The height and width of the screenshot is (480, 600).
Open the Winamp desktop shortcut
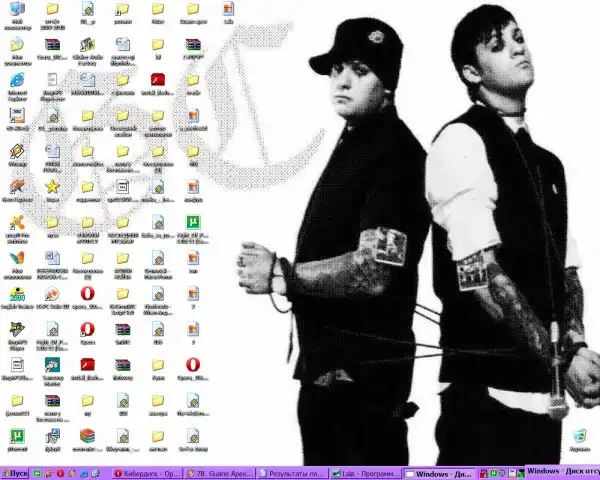[17, 150]
